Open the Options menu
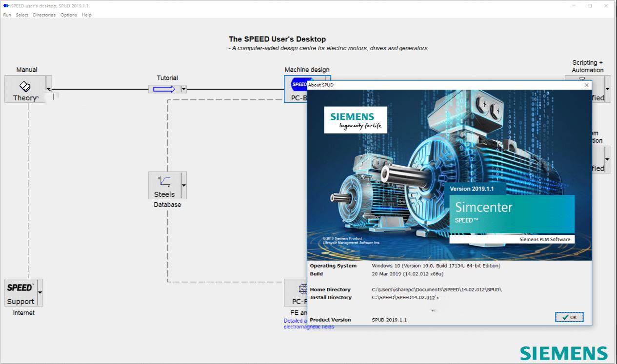Image resolution: width=617 pixels, height=364 pixels. point(69,15)
